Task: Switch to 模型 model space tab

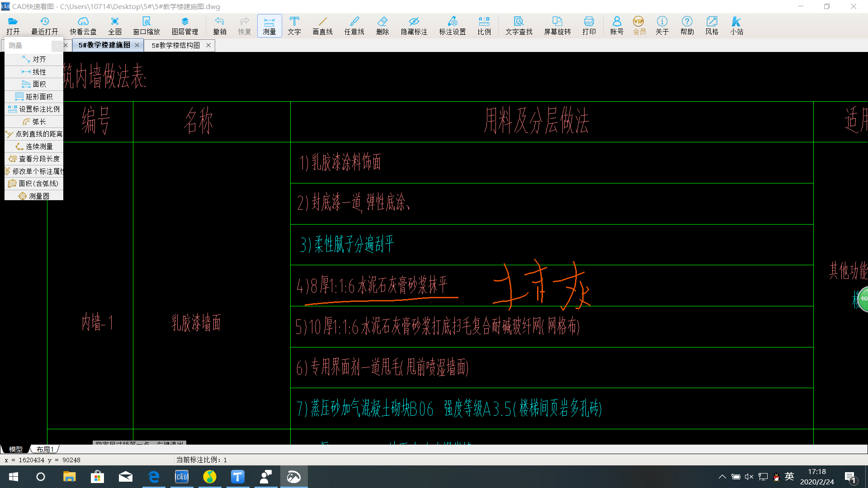Action: pyautogui.click(x=15, y=449)
